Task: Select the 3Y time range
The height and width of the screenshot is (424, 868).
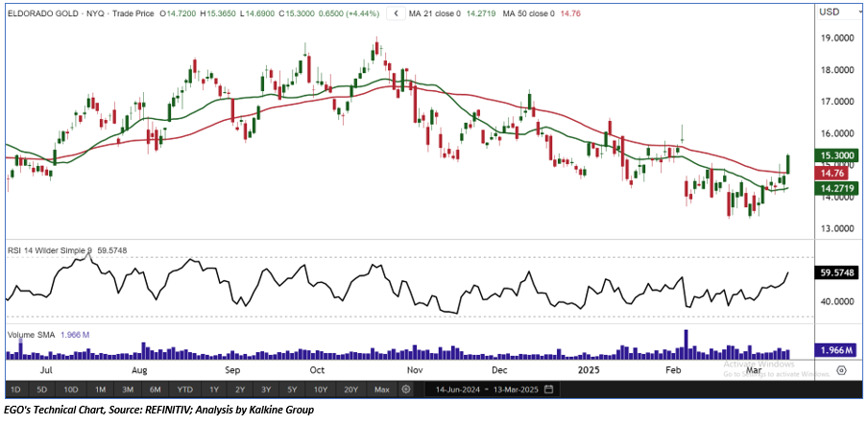Action: (266, 389)
